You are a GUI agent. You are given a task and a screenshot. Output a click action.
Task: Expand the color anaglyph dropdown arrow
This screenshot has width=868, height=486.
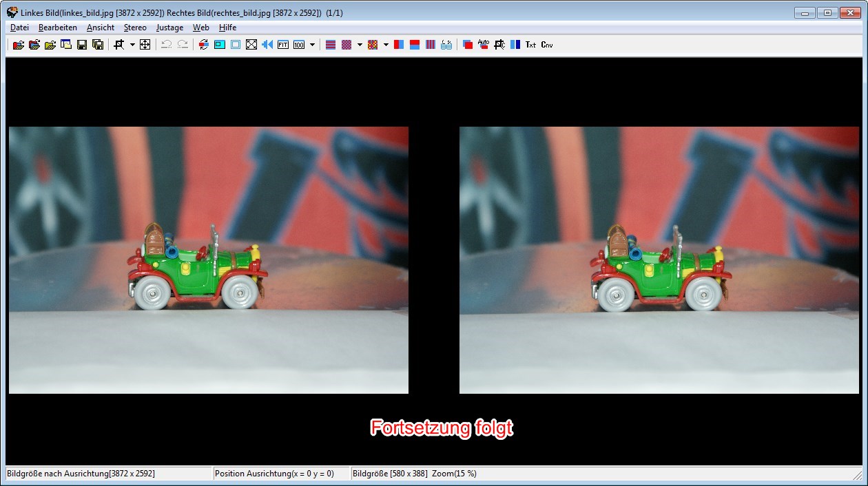click(x=386, y=45)
